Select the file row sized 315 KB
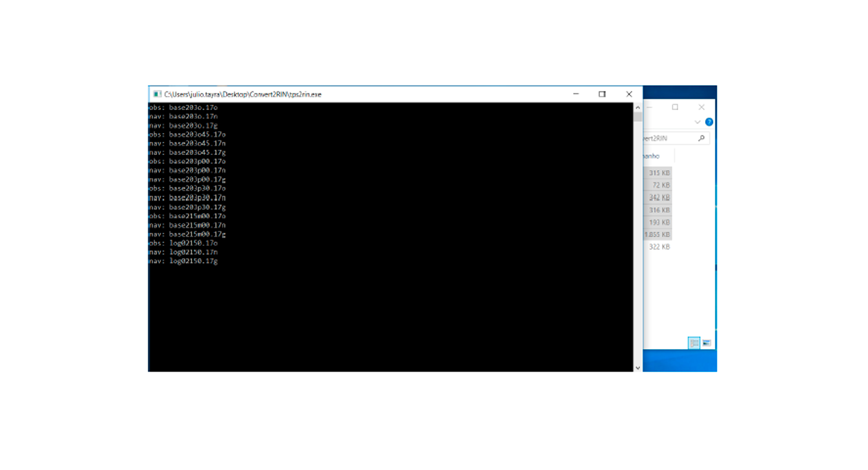 click(659, 173)
